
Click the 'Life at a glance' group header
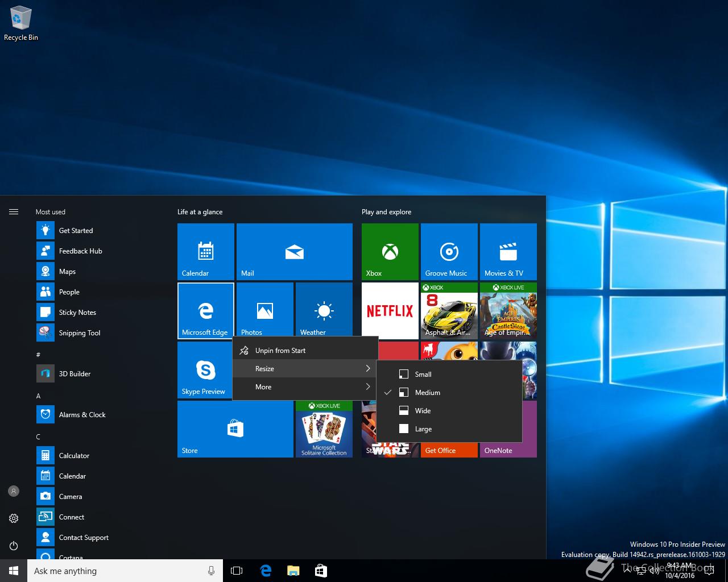(x=200, y=212)
